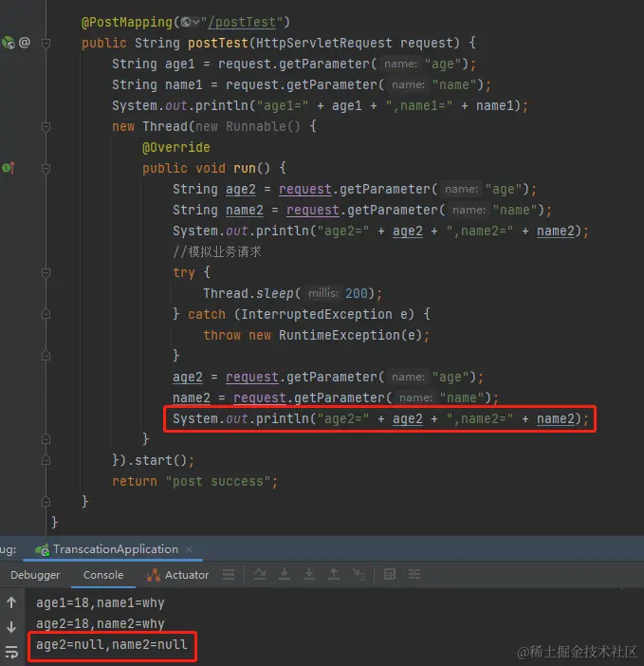
Task: Collapse the postTest method fold marker
Action: (46, 43)
